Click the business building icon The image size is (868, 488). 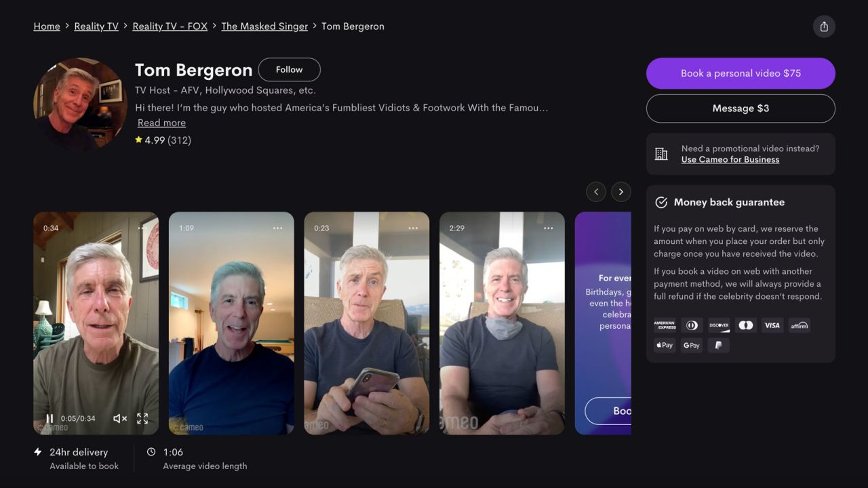point(661,154)
